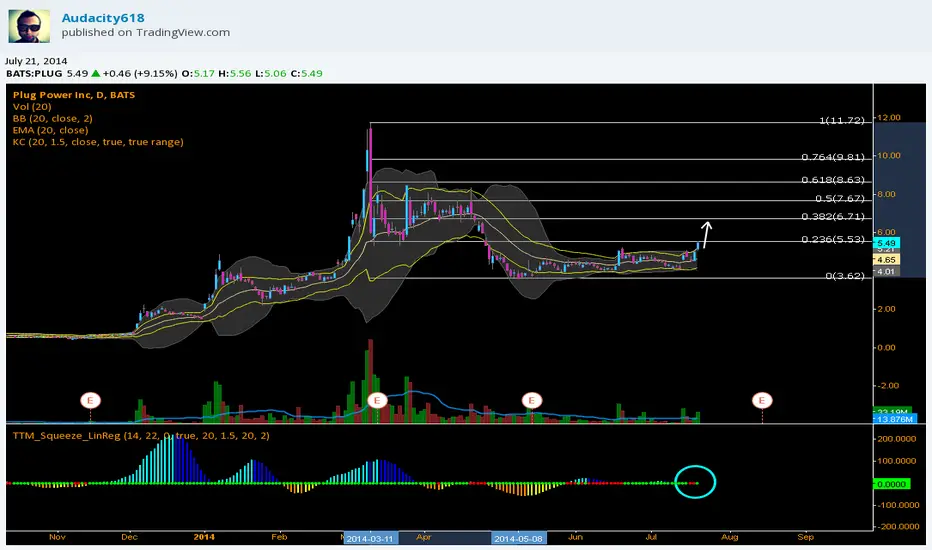Screen dimensions: 932x550
Task: Click the -100.0000 squeeze axis label
Action: tap(897, 505)
